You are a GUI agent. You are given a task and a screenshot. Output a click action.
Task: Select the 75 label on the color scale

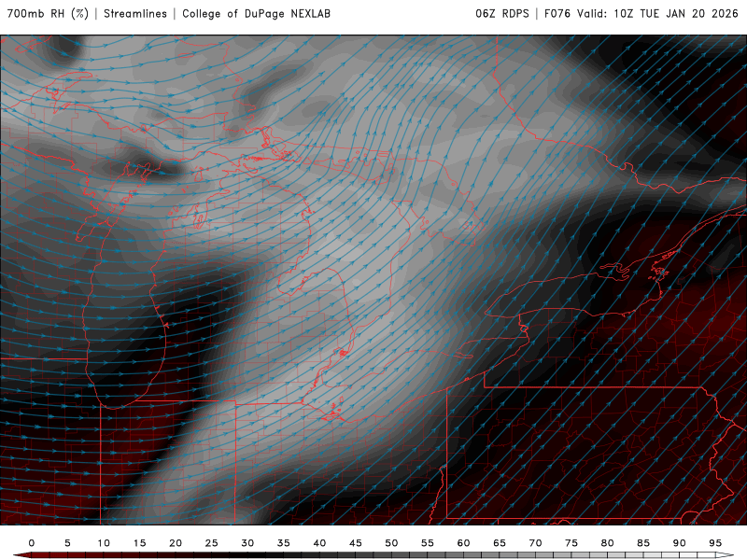(x=571, y=543)
